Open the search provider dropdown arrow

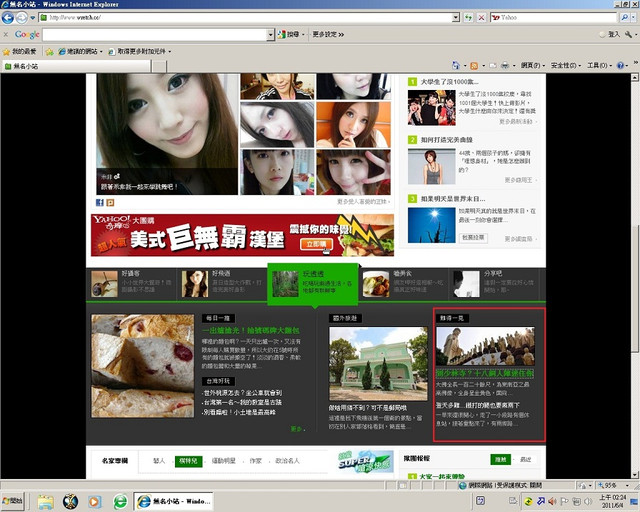point(633,18)
